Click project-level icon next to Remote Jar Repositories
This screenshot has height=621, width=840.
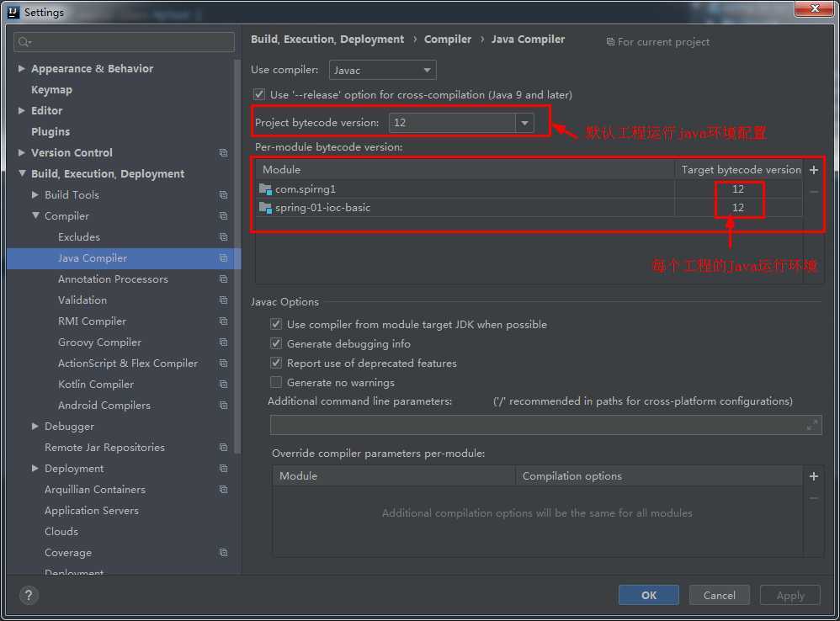223,447
